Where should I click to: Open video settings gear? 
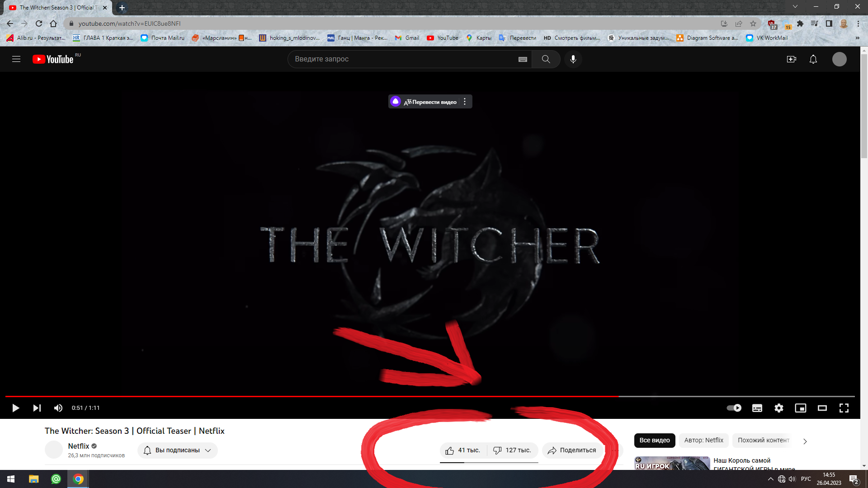778,408
